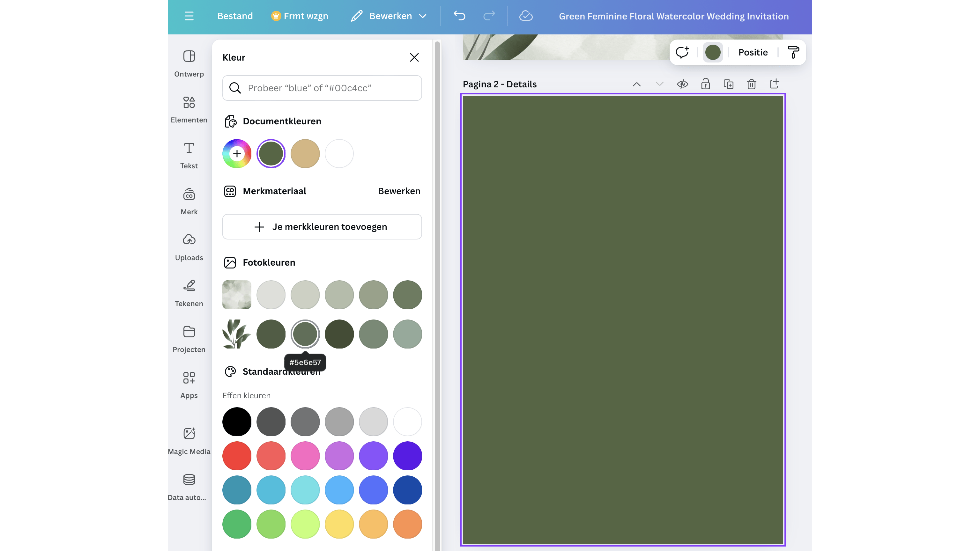Image resolution: width=980 pixels, height=551 pixels.
Task: Open the Elementen sidebar panel
Action: pos(189,109)
